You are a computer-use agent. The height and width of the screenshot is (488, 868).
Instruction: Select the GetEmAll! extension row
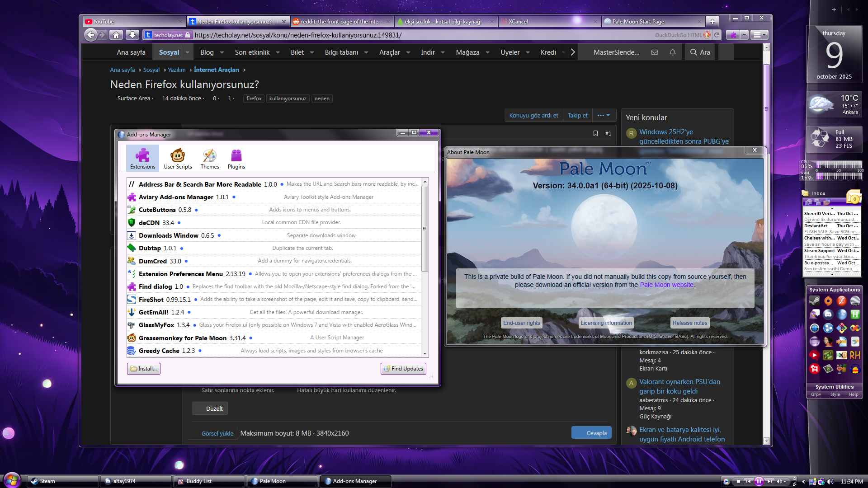point(274,312)
